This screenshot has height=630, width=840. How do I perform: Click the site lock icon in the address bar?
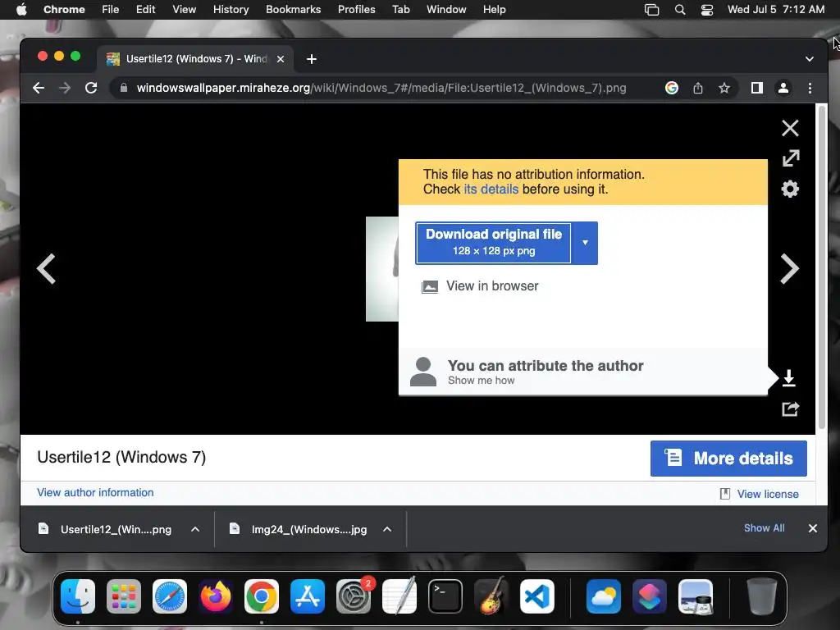[124, 88]
